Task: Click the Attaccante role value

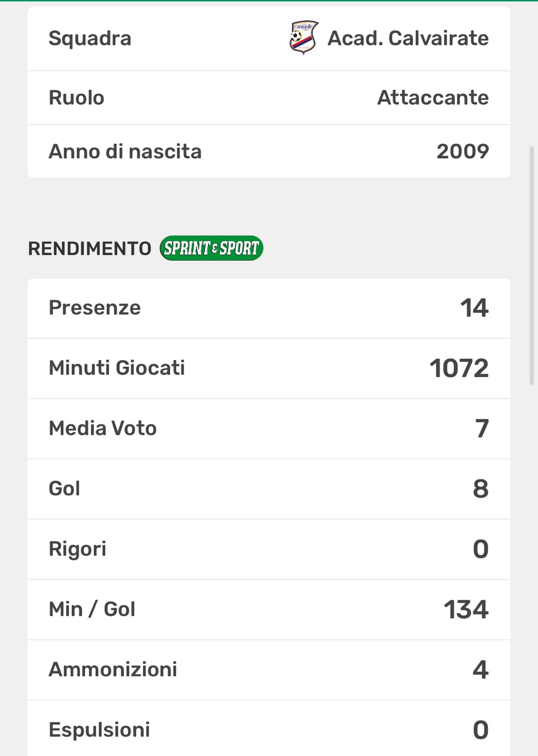Action: click(433, 98)
